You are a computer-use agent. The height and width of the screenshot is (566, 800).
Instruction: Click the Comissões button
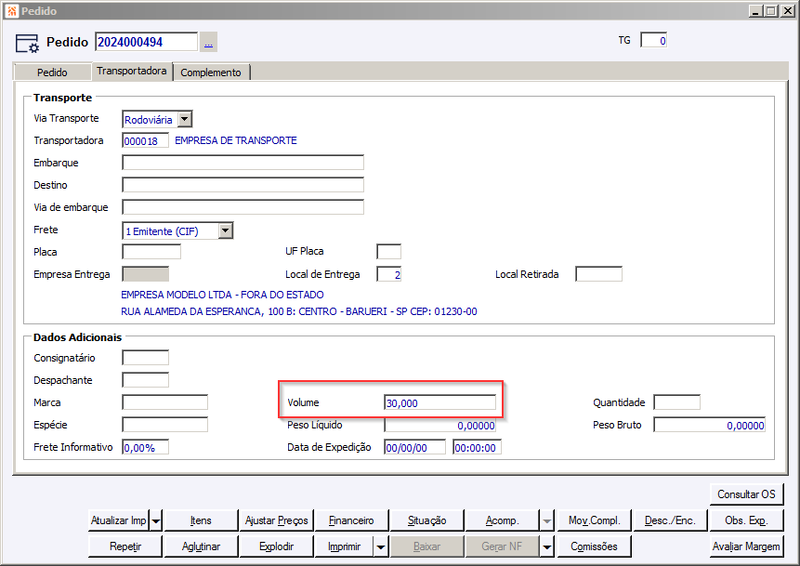tap(594, 547)
